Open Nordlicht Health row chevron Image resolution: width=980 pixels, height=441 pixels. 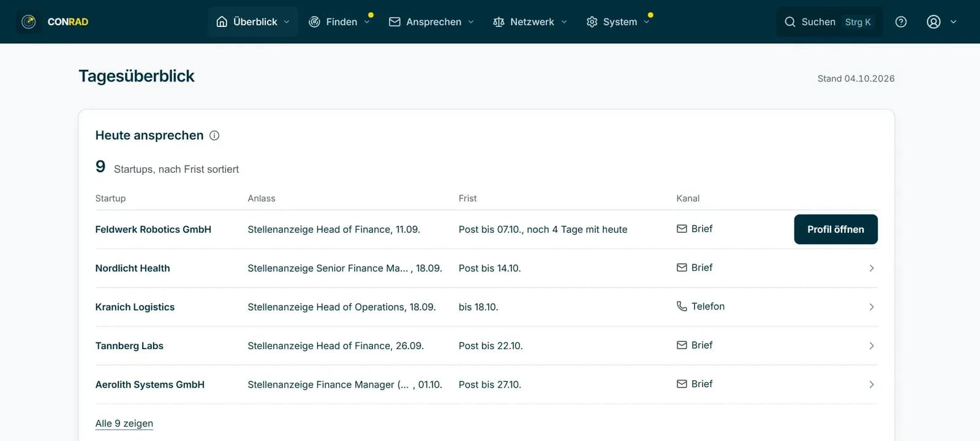pyautogui.click(x=872, y=268)
